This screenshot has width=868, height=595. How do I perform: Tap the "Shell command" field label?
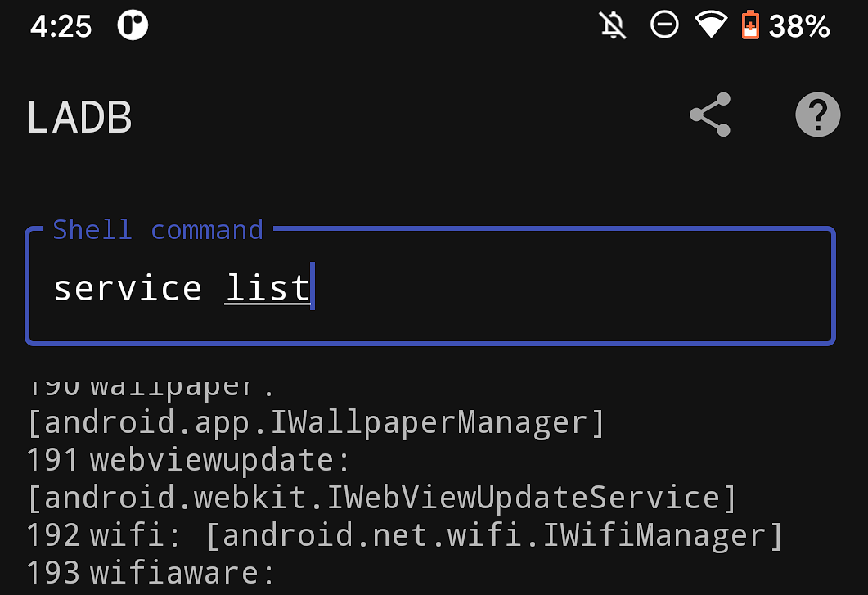158,229
